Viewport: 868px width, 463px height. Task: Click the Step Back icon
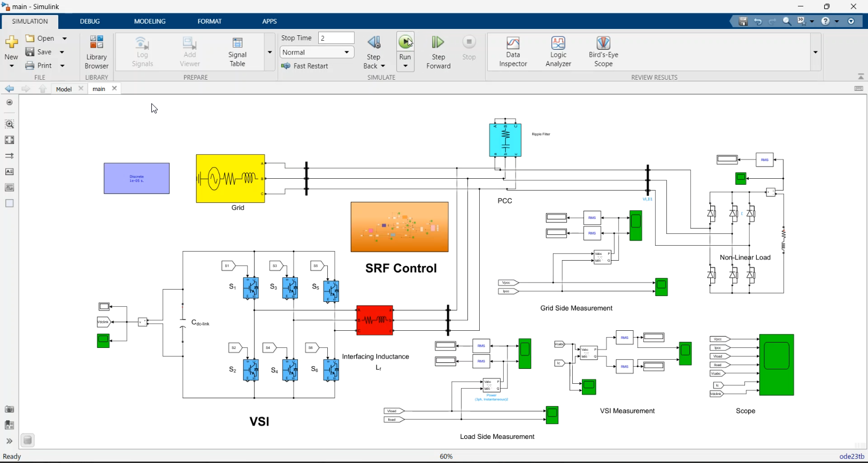tap(374, 43)
